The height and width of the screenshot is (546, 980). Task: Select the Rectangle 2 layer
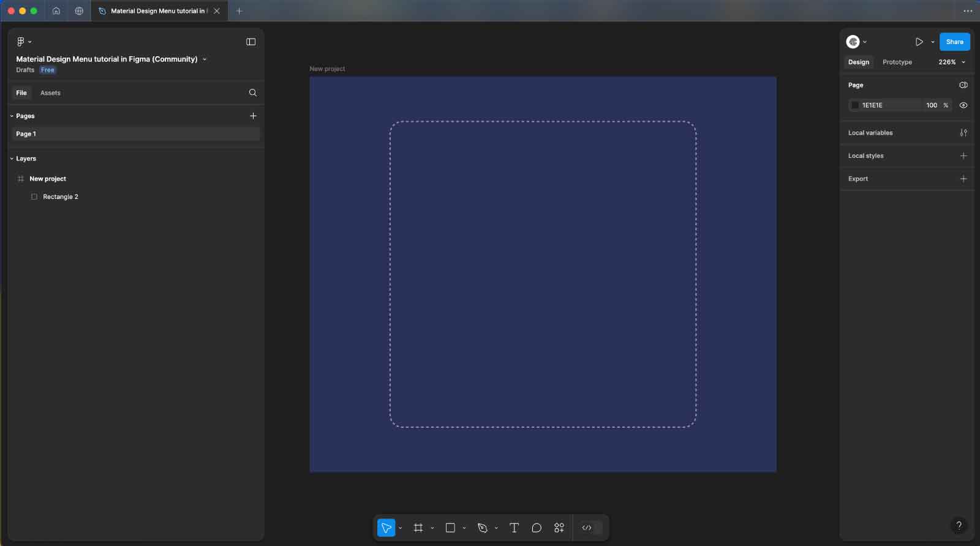pyautogui.click(x=60, y=196)
